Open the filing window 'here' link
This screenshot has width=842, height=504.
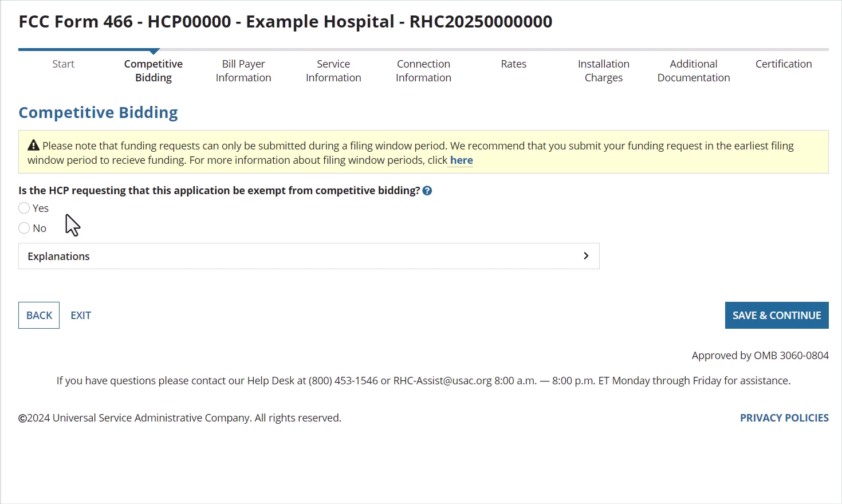point(461,160)
